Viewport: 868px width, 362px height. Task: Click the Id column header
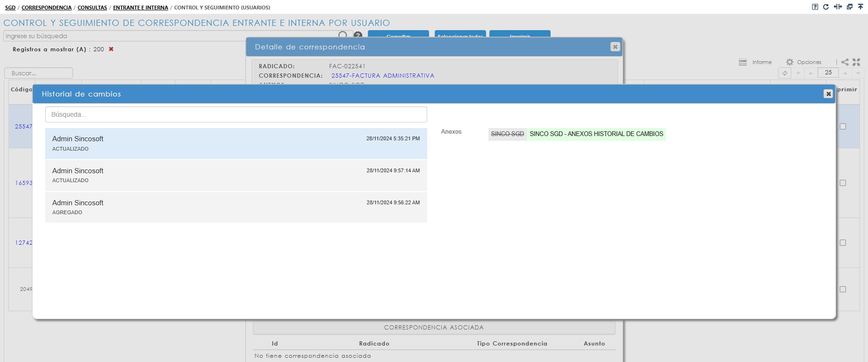(275, 344)
